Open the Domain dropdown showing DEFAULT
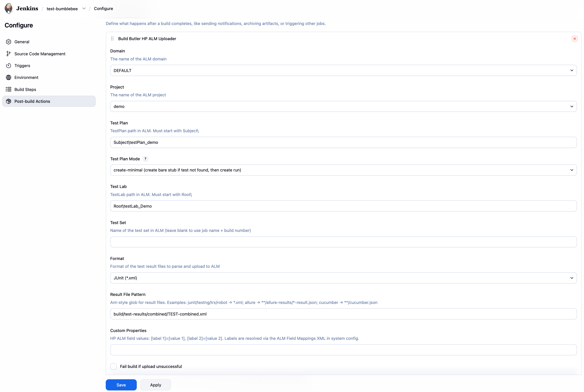 tap(343, 70)
